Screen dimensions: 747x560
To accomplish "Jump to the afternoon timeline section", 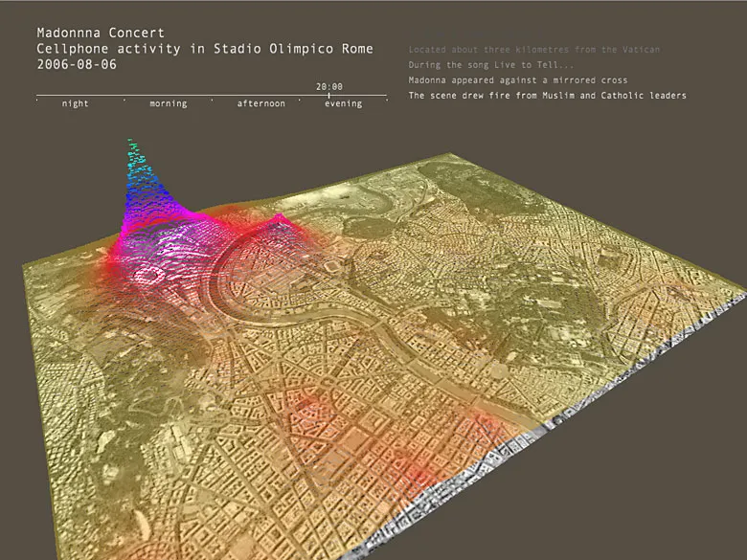I will pos(260,103).
